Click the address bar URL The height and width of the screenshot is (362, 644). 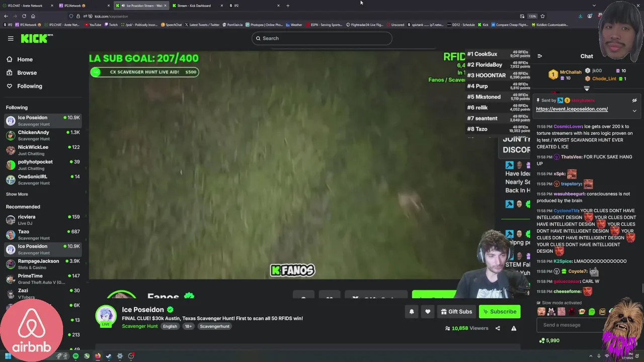(x=111, y=16)
